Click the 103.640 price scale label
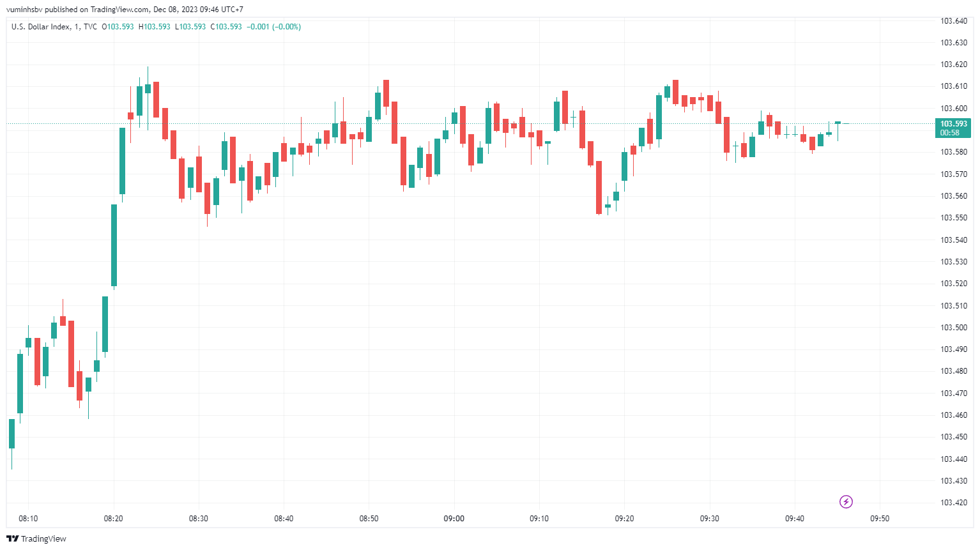Screen dimensions: 980x550 (x=953, y=21)
